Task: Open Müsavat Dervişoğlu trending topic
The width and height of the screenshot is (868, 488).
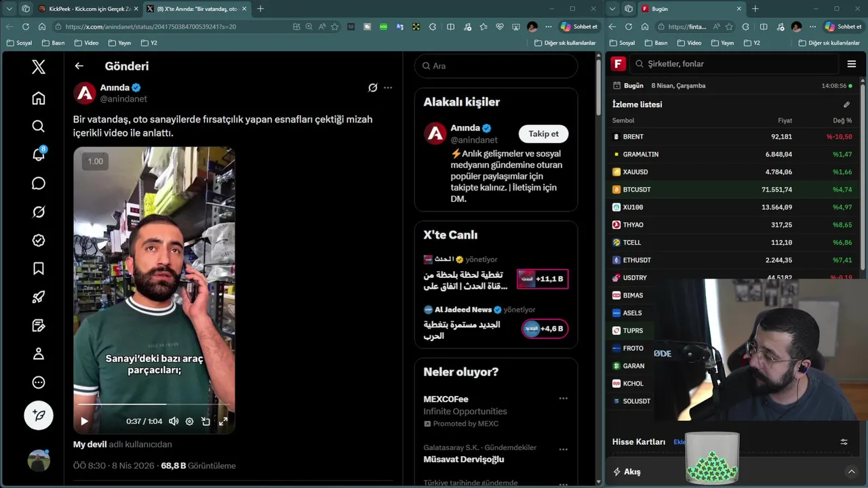Action: pyautogui.click(x=464, y=460)
